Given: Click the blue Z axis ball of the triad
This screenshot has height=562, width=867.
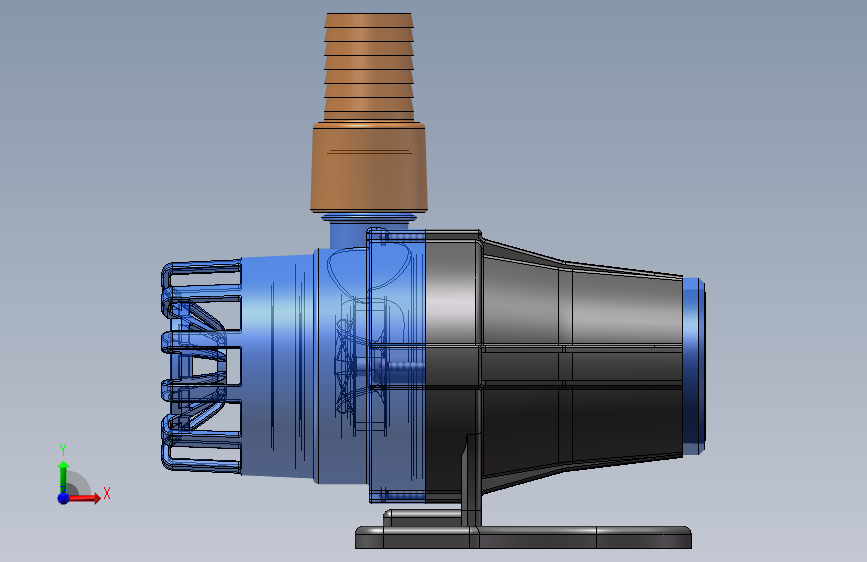Looking at the screenshot, I should (64, 498).
